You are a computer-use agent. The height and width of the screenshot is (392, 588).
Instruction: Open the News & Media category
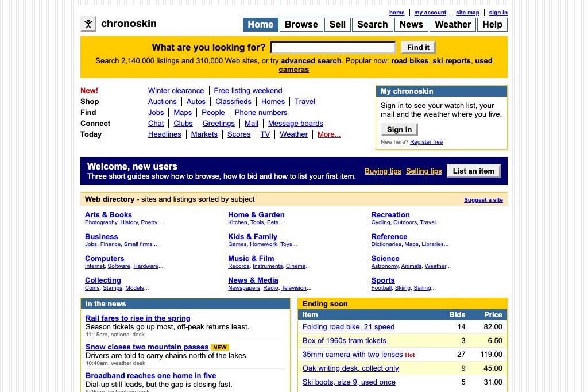tap(253, 280)
